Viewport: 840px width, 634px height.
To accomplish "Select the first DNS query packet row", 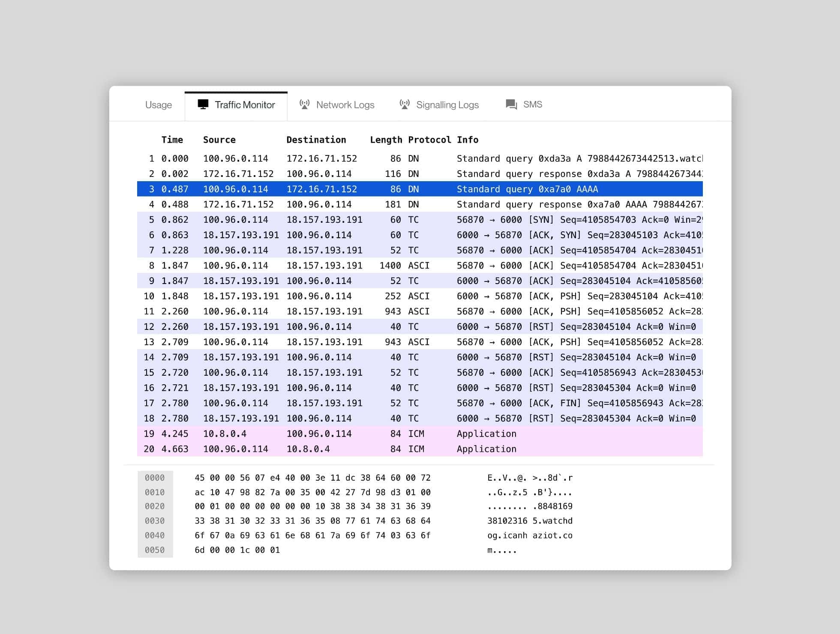I will [386, 158].
